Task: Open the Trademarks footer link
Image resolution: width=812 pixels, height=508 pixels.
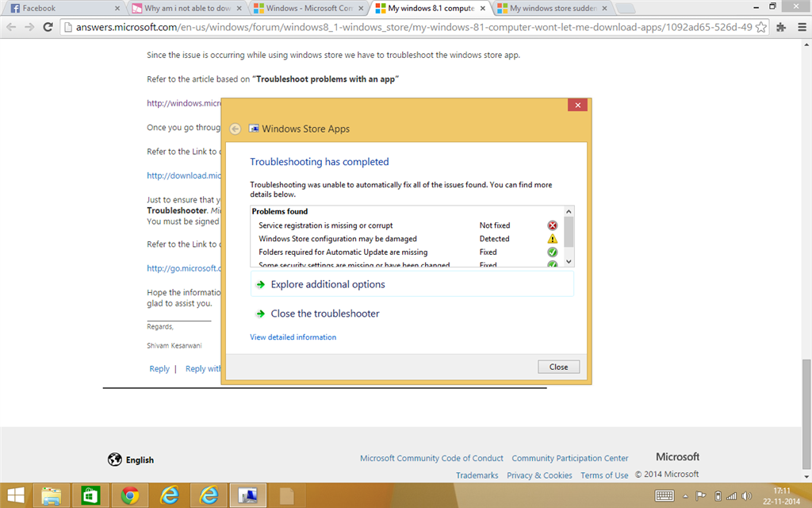Action: pos(477,475)
